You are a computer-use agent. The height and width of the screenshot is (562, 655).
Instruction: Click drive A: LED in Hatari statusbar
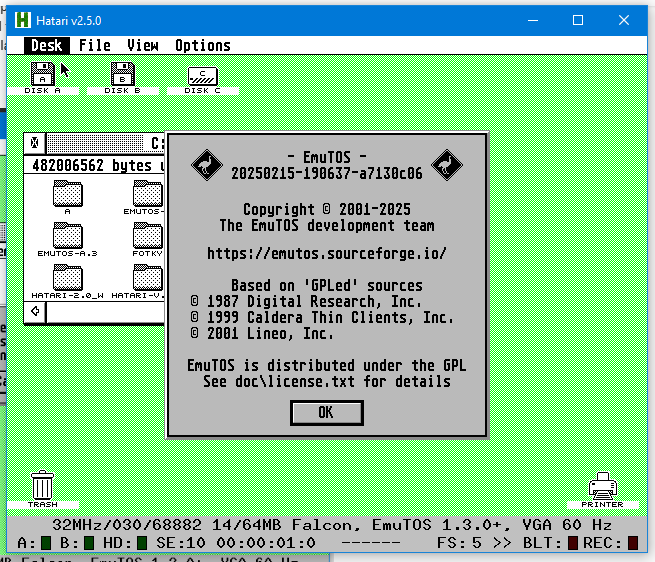(x=46, y=543)
